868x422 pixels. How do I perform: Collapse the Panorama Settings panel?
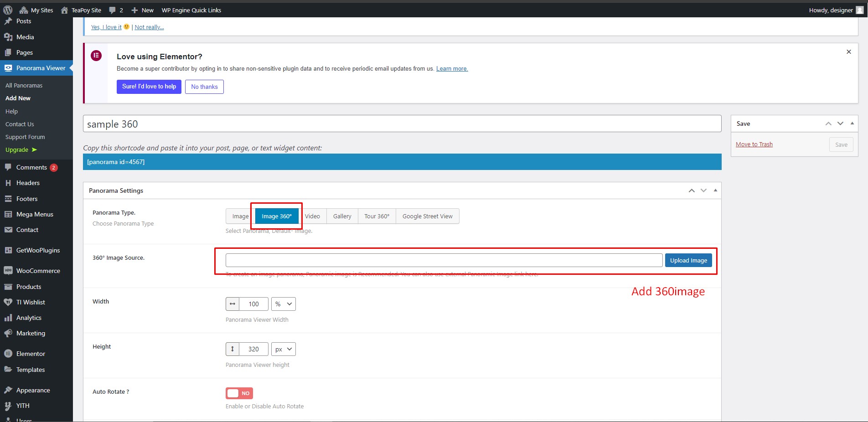tap(715, 190)
